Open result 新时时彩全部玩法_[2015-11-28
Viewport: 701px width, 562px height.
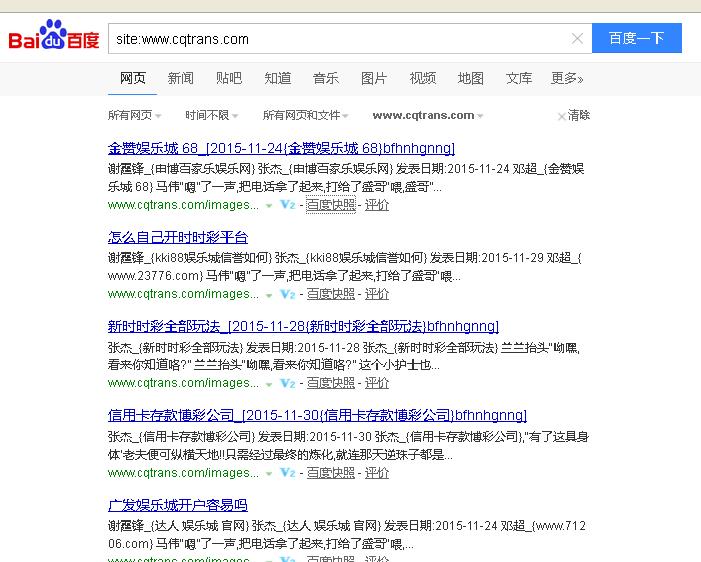303,326
